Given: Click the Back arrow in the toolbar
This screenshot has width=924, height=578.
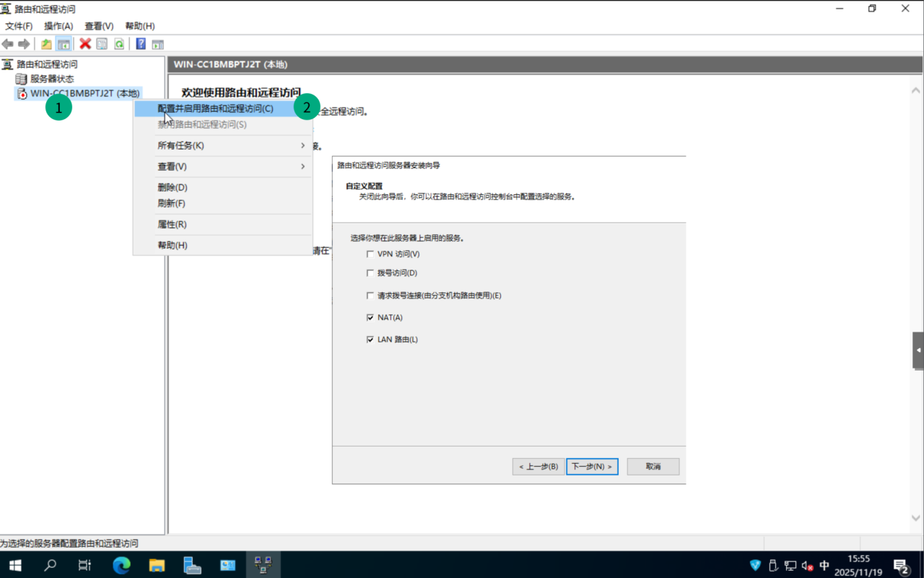Looking at the screenshot, I should [x=8, y=44].
